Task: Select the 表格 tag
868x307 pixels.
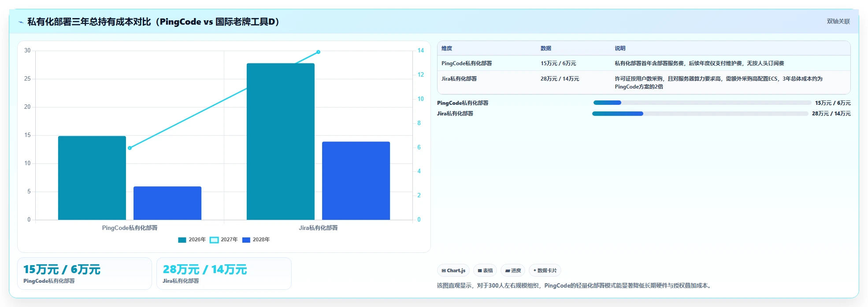Action: pos(485,270)
